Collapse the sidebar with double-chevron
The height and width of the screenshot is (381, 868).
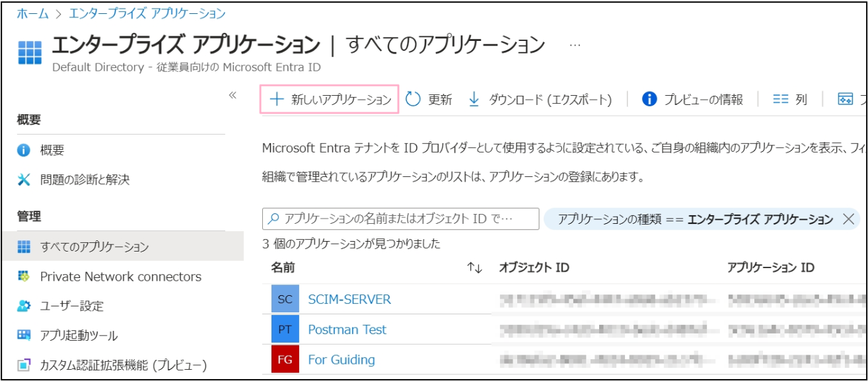coord(233,95)
